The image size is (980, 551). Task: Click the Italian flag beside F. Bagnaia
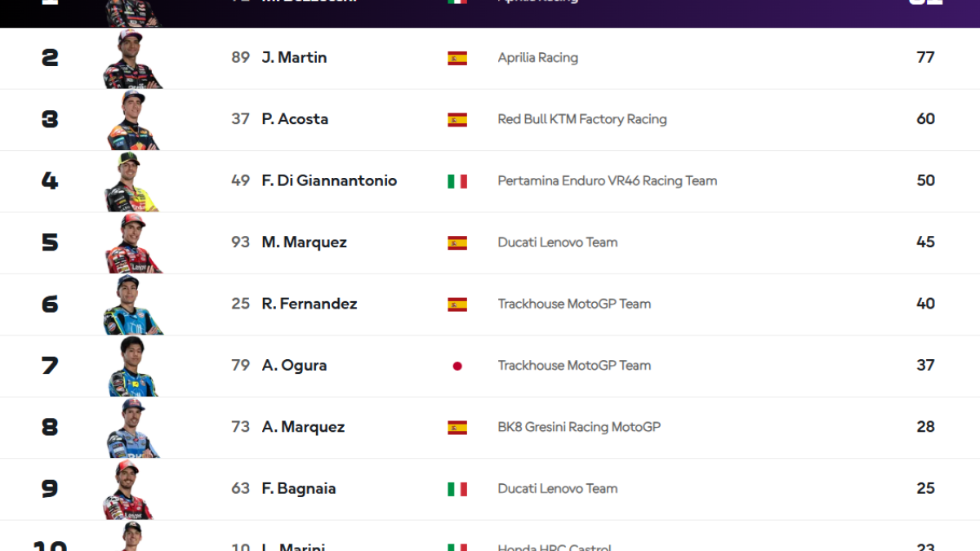pyautogui.click(x=457, y=489)
